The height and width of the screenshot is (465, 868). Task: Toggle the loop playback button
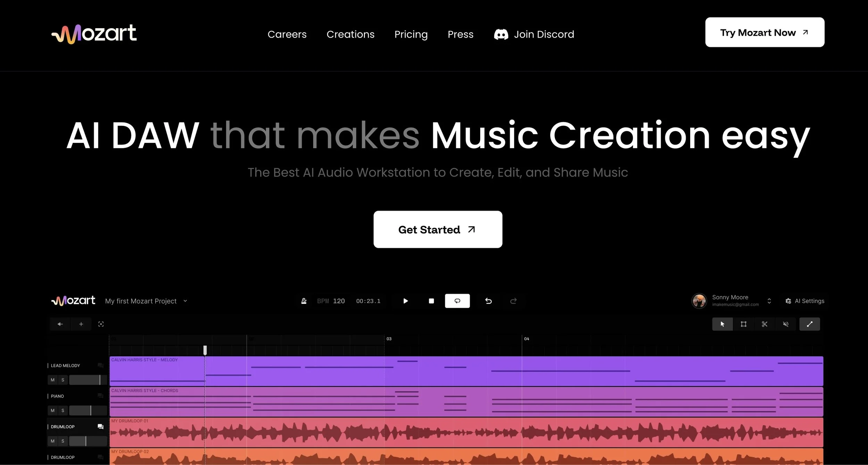pos(457,301)
